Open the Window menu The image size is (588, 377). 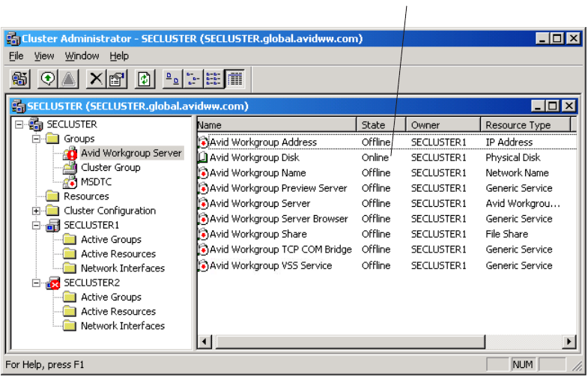point(82,56)
